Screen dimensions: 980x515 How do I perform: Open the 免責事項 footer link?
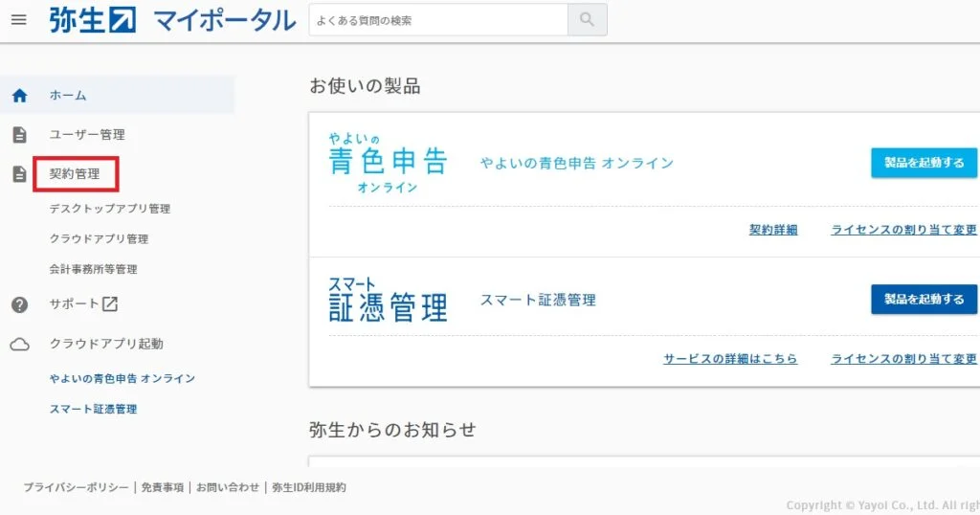click(x=163, y=487)
